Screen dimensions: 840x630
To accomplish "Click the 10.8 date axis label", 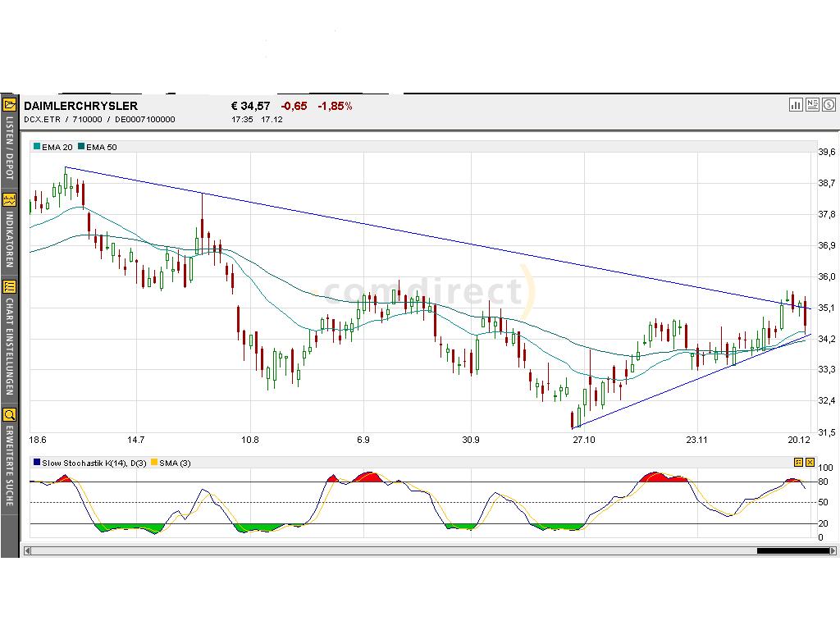I will pos(249,440).
